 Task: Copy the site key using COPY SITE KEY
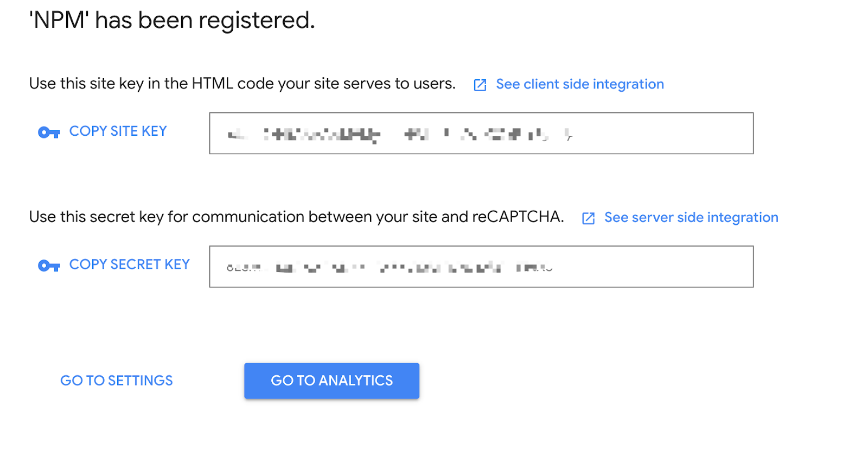coord(118,131)
